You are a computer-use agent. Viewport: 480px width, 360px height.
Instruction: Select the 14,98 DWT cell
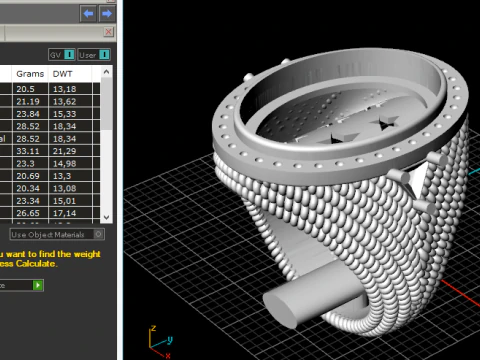[x=70, y=164]
